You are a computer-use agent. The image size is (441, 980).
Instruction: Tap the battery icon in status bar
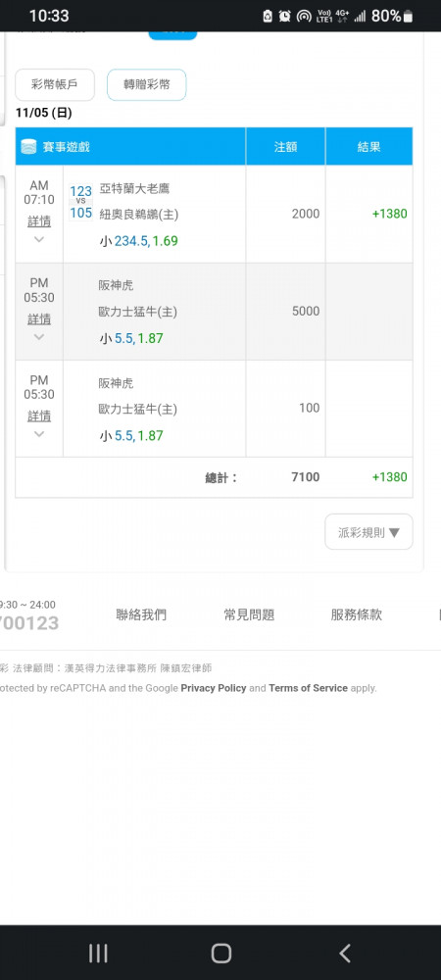pyautogui.click(x=409, y=17)
